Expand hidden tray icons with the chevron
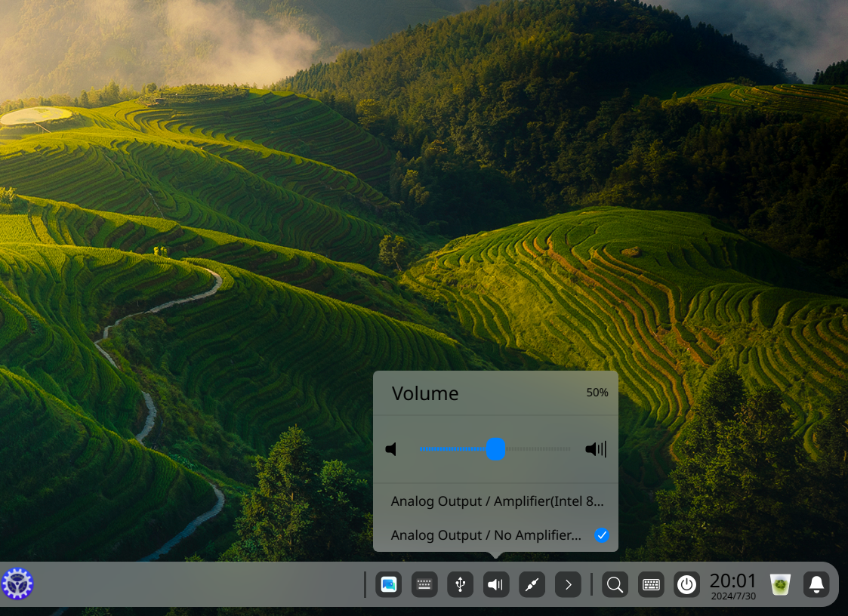Image resolution: width=848 pixels, height=616 pixels. [568, 584]
